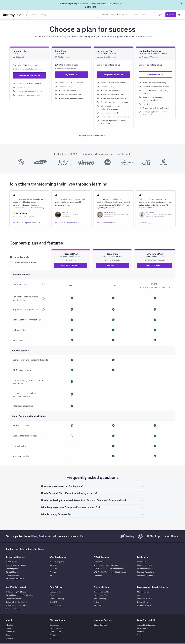This screenshot has height=644, width=185.
Task: Click info icon beside Top-rated courses
Action: click(43, 284)
